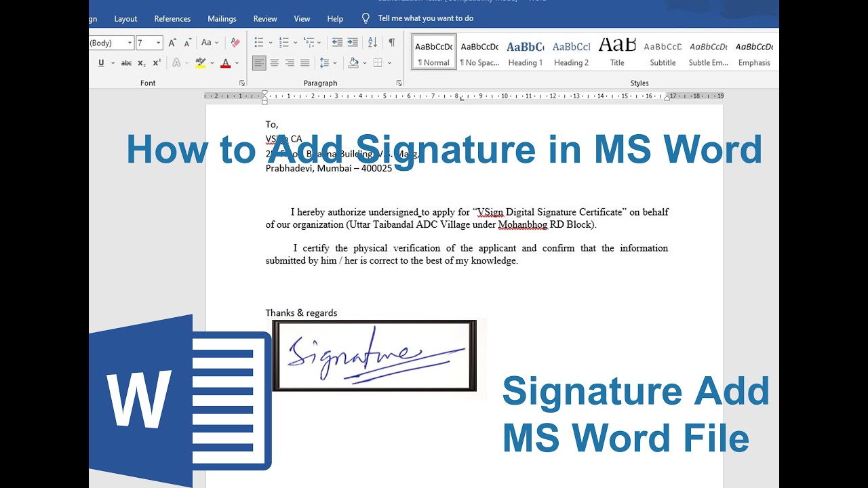Expand highlight color dropdown arrow
Viewport: 868px width, 488px height.
point(212,63)
